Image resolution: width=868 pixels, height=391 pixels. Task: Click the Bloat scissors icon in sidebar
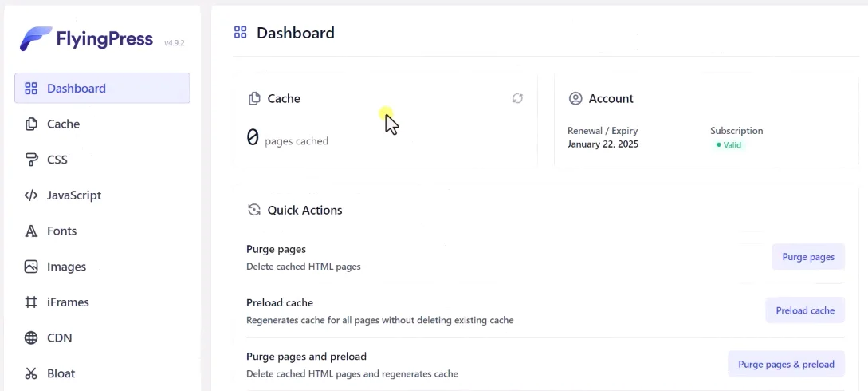[31, 373]
